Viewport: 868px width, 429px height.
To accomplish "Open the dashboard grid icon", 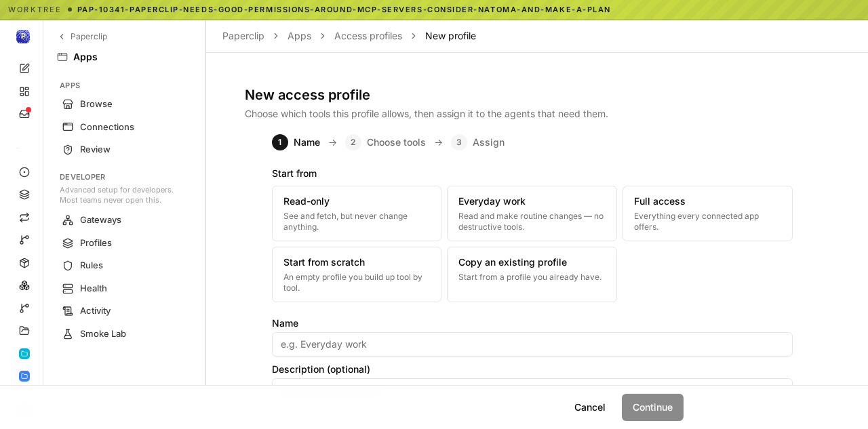I will tap(24, 91).
